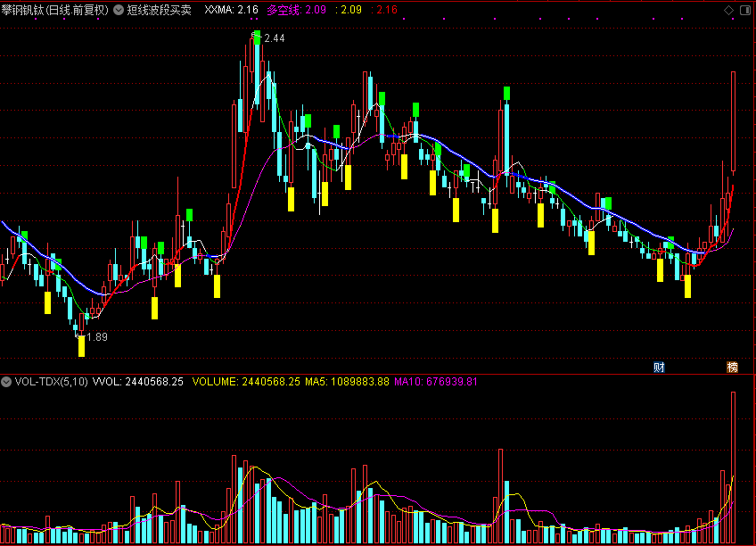Click the yellow : 2.09 indicator value
This screenshot has height=546, width=756.
(349, 10)
